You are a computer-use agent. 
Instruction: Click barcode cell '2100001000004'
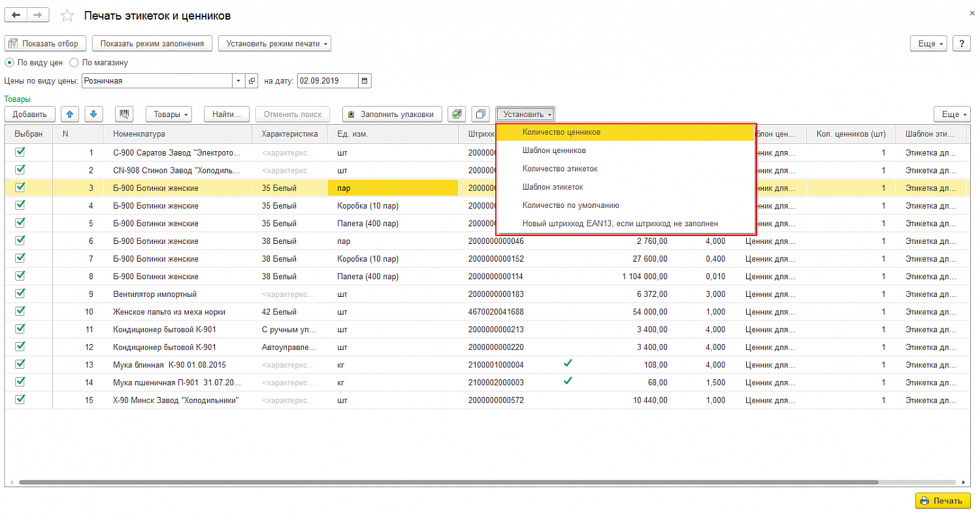(496, 365)
